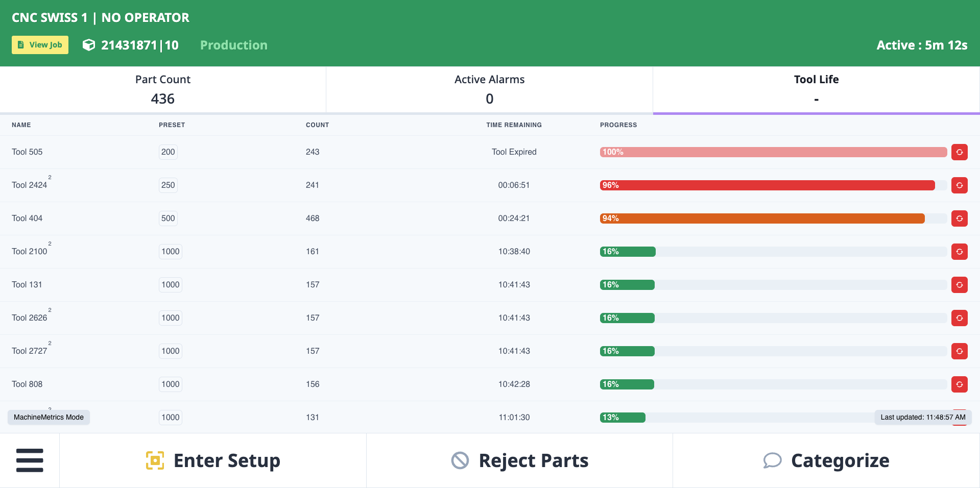The width and height of the screenshot is (980, 488).
Task: Click the Categorize button
Action: [825, 460]
